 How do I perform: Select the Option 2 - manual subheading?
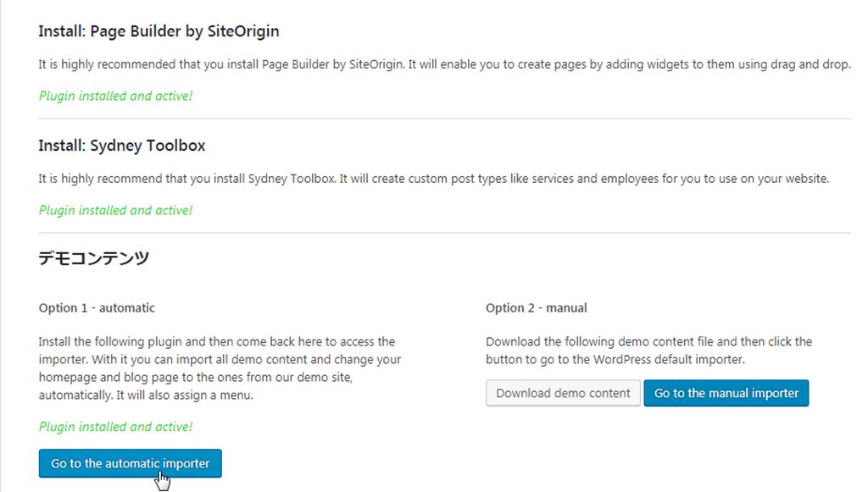(537, 308)
